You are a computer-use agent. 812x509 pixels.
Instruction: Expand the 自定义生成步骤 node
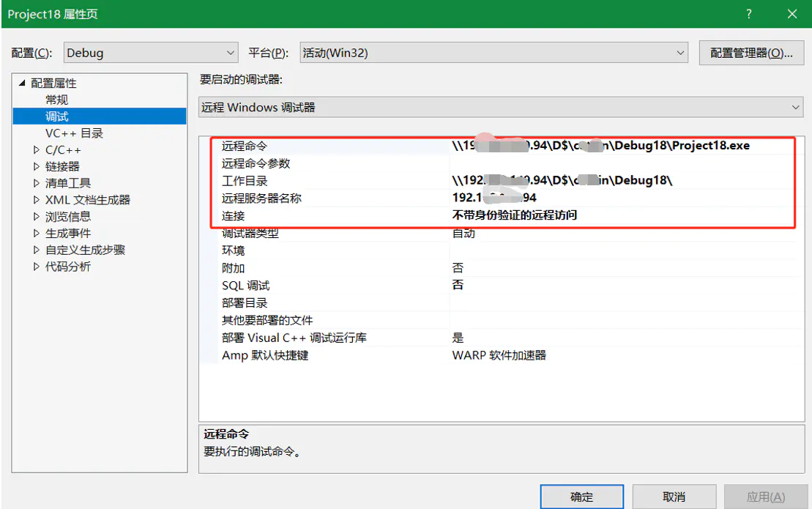point(37,250)
